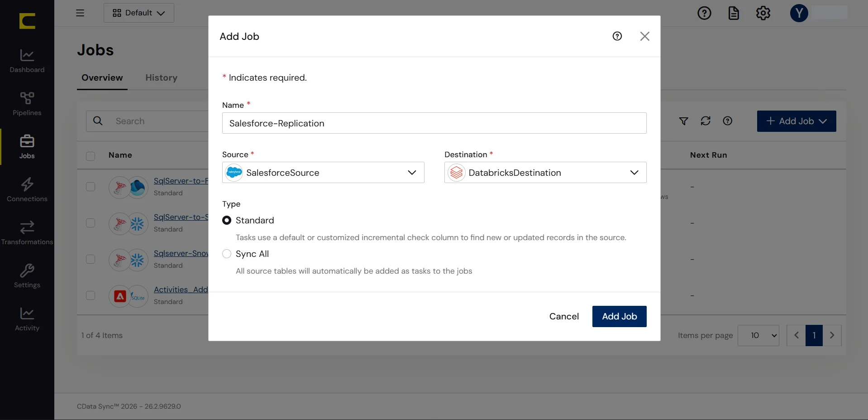Open the documentation page icon
This screenshot has width=868, height=420.
(x=734, y=13)
